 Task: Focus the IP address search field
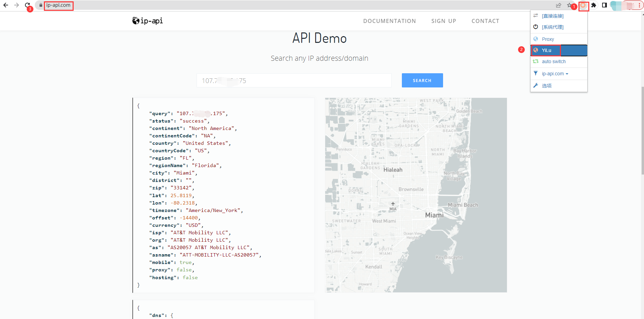[x=294, y=80]
